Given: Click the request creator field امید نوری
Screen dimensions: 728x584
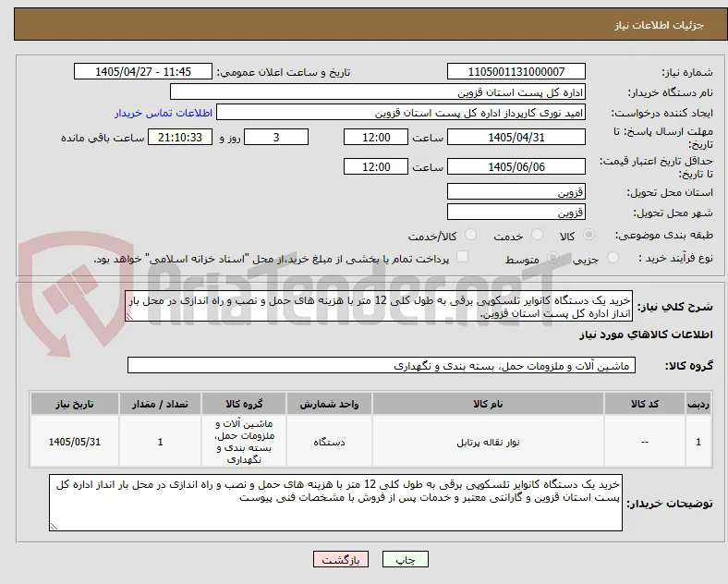Looking at the screenshot, I should (x=401, y=113).
